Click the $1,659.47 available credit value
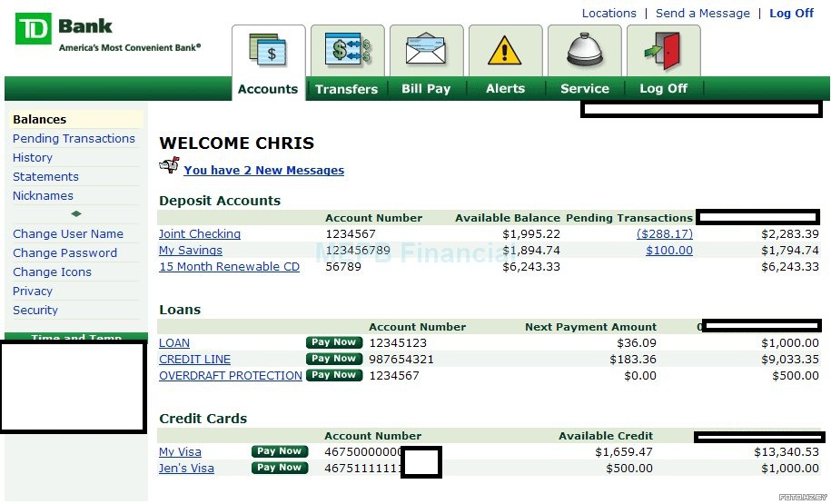The image size is (831, 504). click(624, 452)
